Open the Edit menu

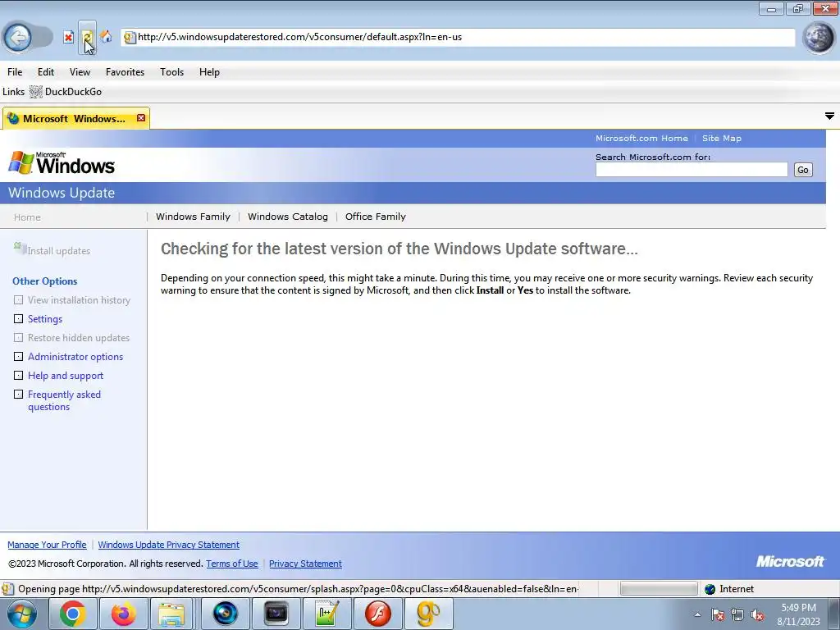tap(46, 72)
